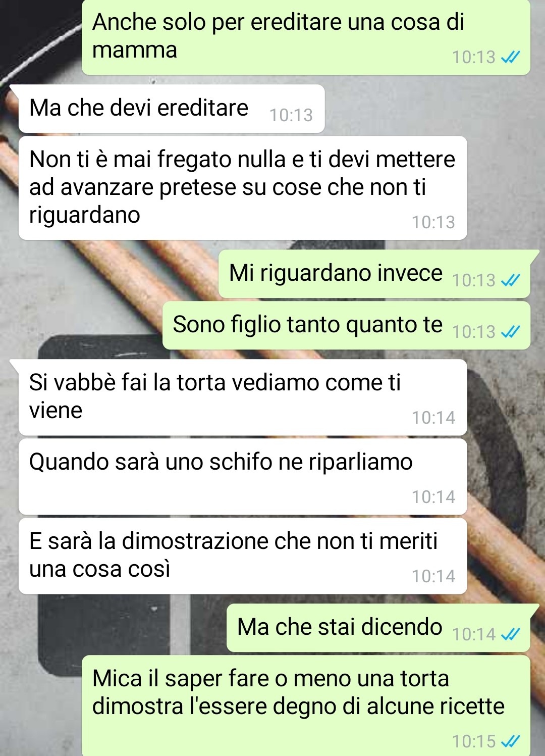This screenshot has height=756, width=545.
Task: Tap 'Anche solo per ereditare una cosa' bubble
Action: coord(306,37)
